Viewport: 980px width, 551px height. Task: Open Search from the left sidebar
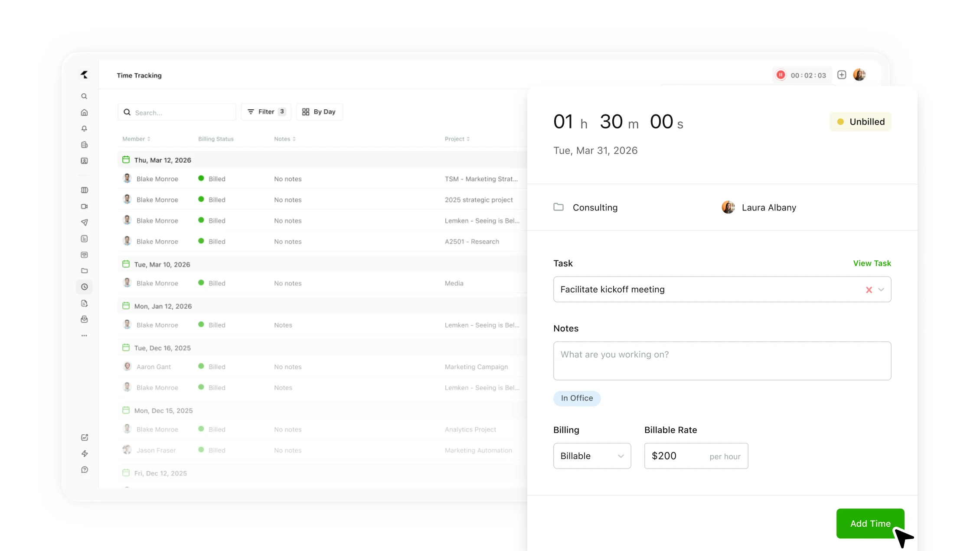coord(85,96)
